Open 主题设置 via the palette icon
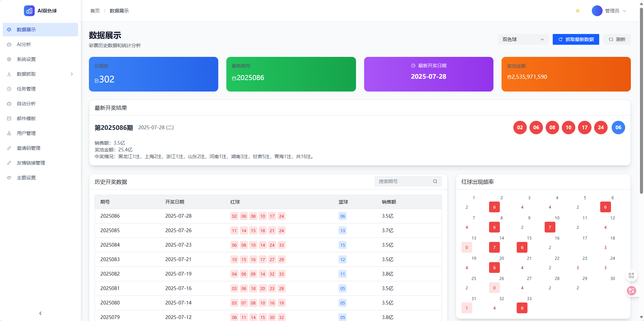644x321 pixels. point(9,177)
